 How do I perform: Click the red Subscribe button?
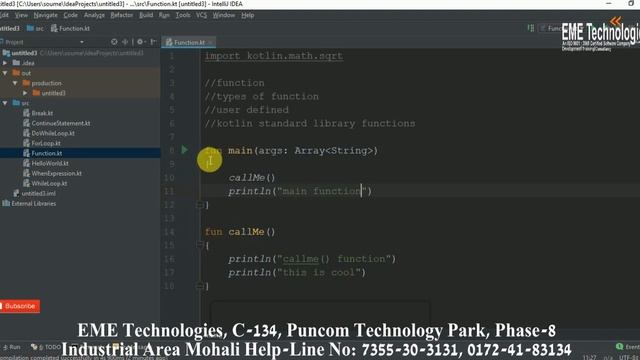20,306
